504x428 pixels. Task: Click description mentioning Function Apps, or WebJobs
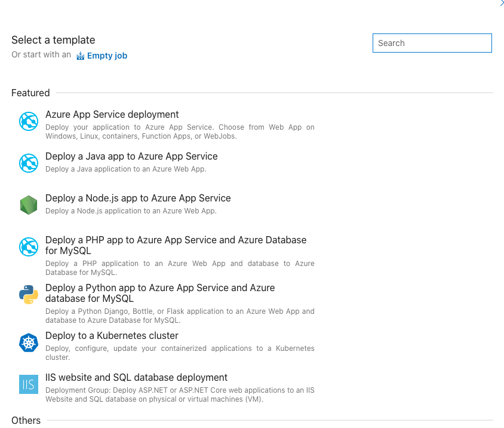180,132
